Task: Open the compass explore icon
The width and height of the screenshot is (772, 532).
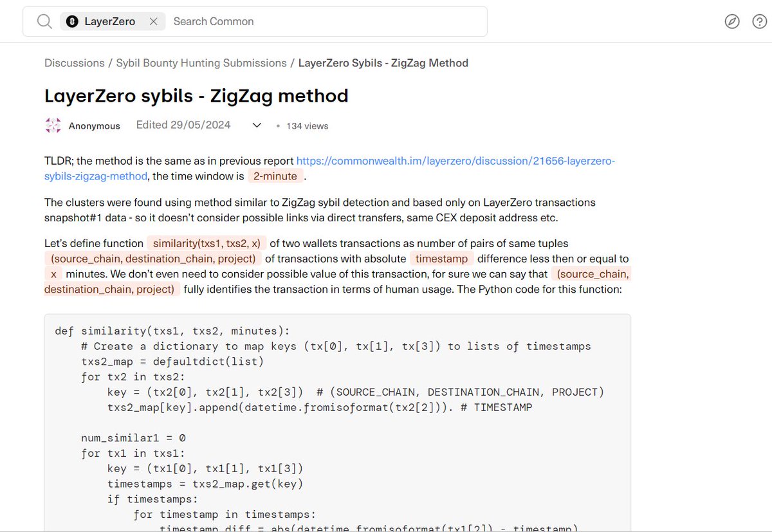Action: click(732, 21)
